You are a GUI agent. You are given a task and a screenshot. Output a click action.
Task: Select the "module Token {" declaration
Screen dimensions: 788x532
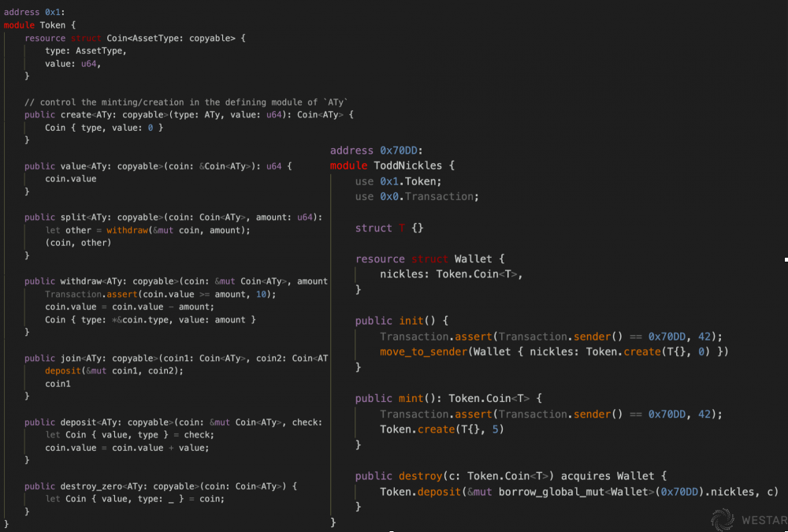(39, 25)
